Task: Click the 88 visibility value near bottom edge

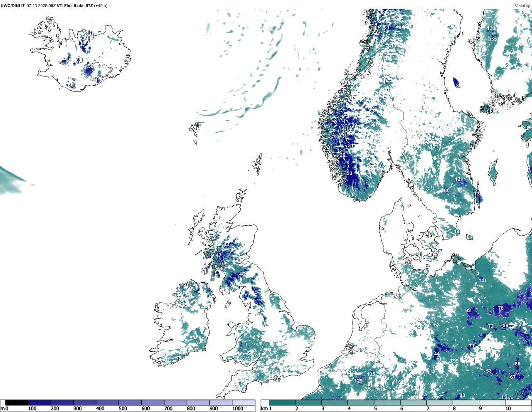Action: tap(462, 395)
